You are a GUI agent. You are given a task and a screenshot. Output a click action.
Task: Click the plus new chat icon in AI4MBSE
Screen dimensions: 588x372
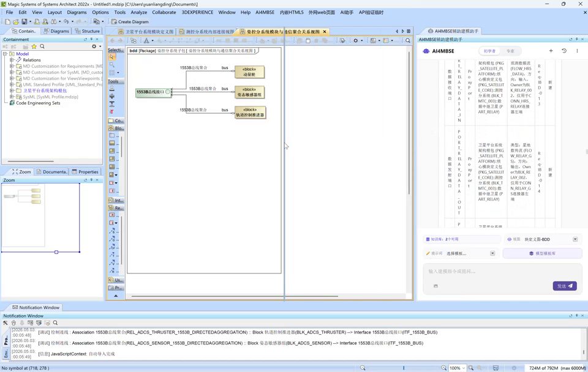pyautogui.click(x=551, y=51)
